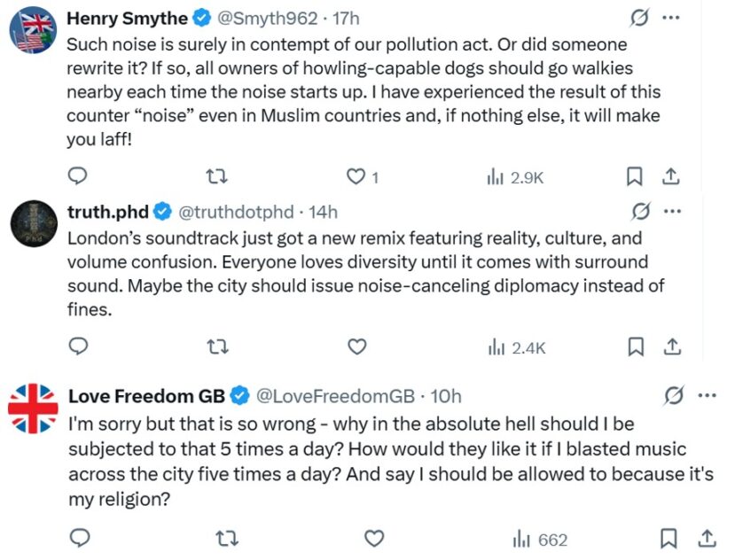Viewport: 735px width, 560px height.
Task: Bookmark Henry Smythe's tweet
Action: point(635,177)
